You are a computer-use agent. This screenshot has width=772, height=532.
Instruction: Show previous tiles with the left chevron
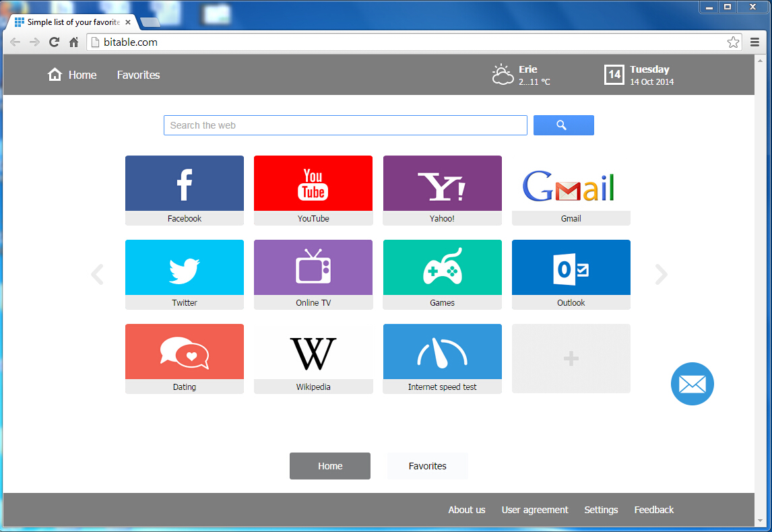[x=97, y=274]
